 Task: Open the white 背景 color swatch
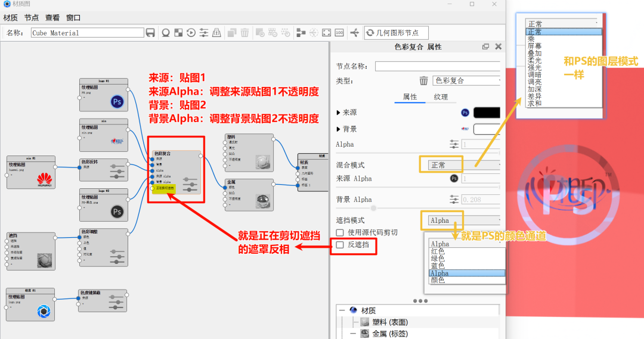pyautogui.click(x=487, y=129)
